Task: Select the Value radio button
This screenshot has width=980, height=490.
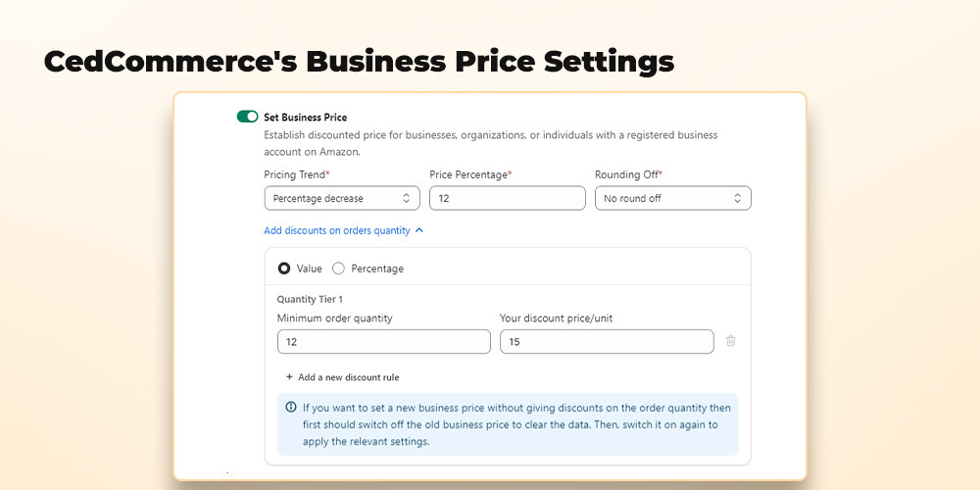Action: [284, 269]
